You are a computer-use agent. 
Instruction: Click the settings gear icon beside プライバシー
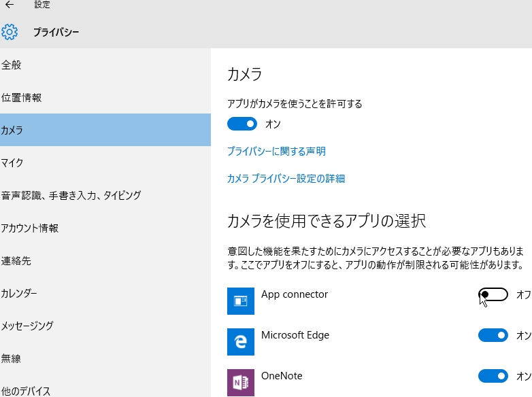point(10,32)
